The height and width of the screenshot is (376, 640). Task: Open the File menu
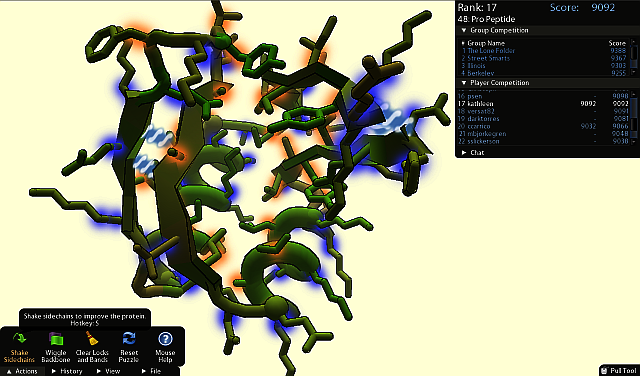tap(151, 371)
